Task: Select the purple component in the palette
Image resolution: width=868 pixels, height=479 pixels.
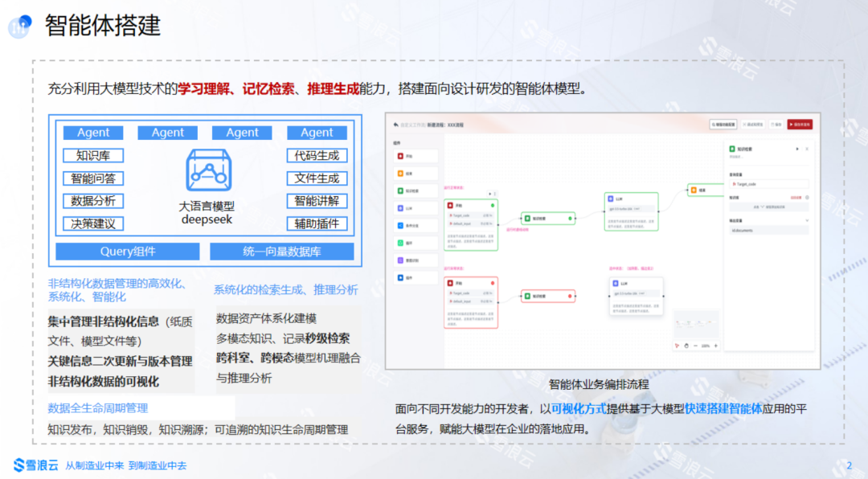Action: click(416, 260)
